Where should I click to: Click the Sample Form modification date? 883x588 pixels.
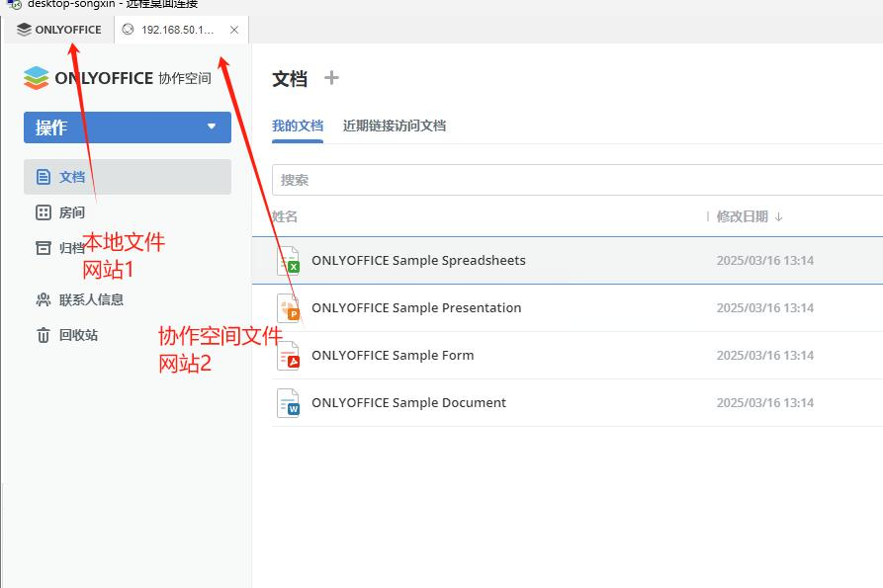tap(764, 356)
